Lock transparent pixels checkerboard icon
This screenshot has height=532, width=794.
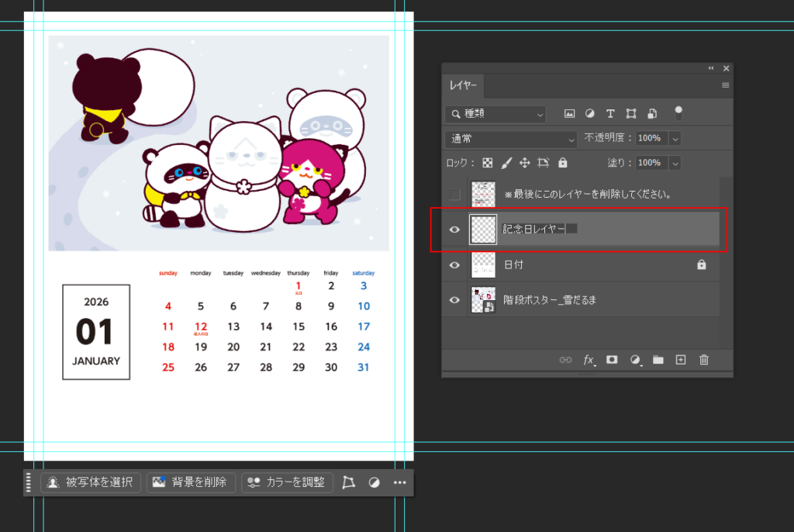[488, 163]
